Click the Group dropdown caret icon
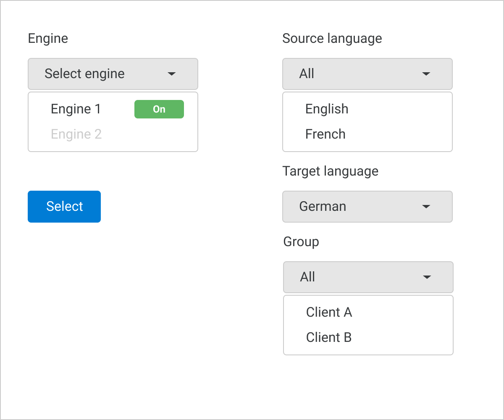Screen dimensions: 504x420 pyautogui.click(x=427, y=277)
